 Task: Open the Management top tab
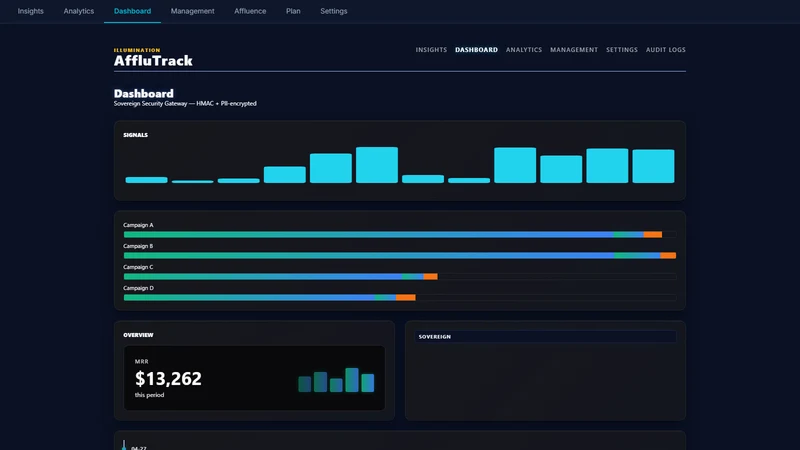click(x=192, y=11)
